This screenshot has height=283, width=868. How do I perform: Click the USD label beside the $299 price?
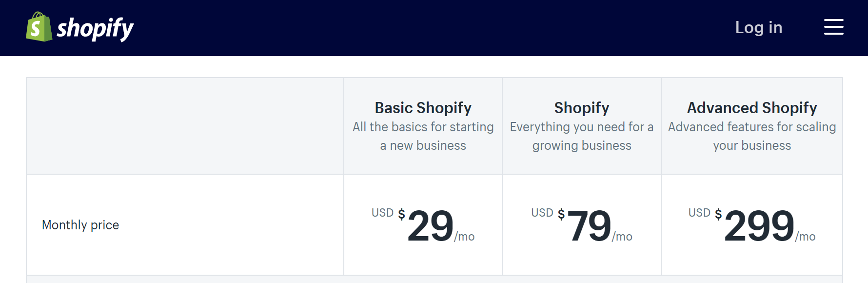pos(699,213)
